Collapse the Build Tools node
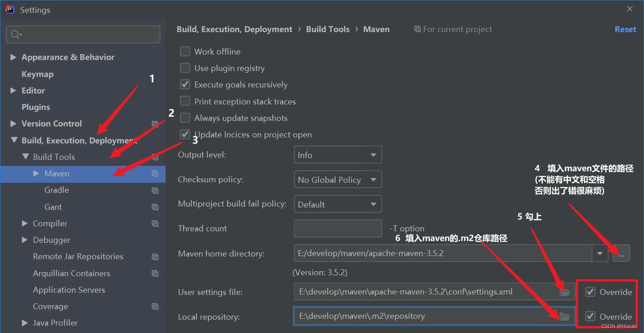 (25, 157)
